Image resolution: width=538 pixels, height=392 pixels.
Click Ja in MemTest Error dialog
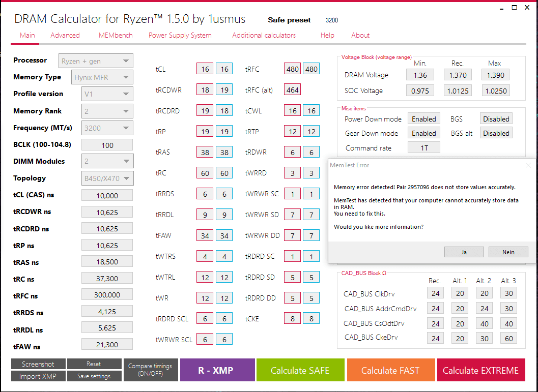464,252
